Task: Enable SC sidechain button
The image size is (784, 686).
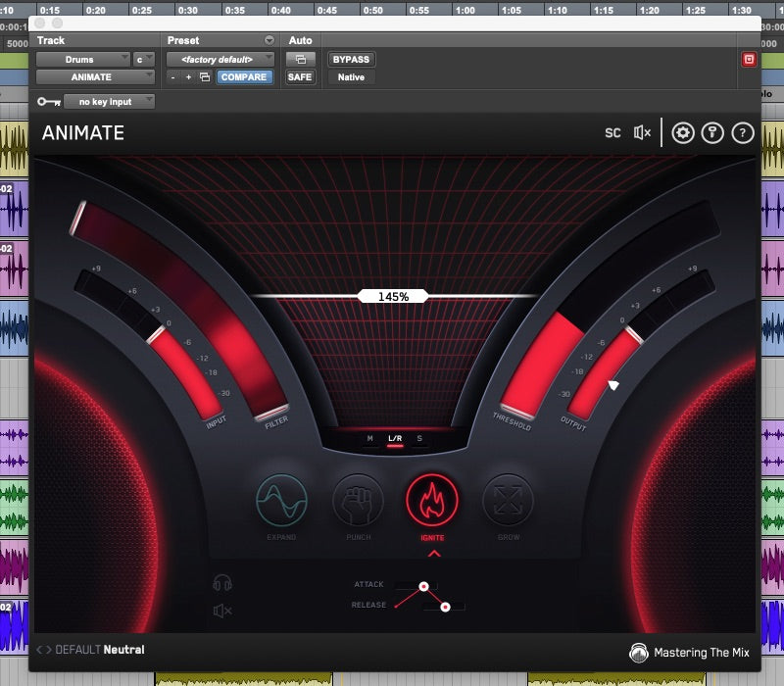Action: pyautogui.click(x=612, y=133)
